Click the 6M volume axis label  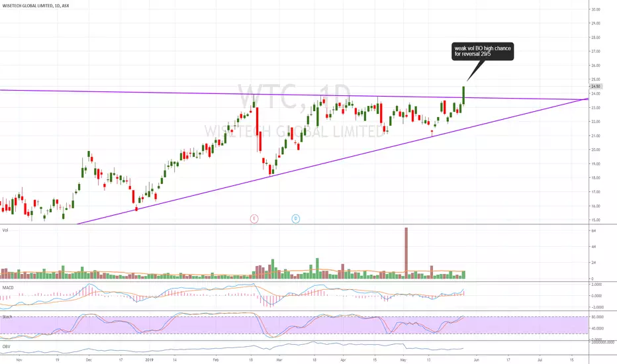point(594,231)
